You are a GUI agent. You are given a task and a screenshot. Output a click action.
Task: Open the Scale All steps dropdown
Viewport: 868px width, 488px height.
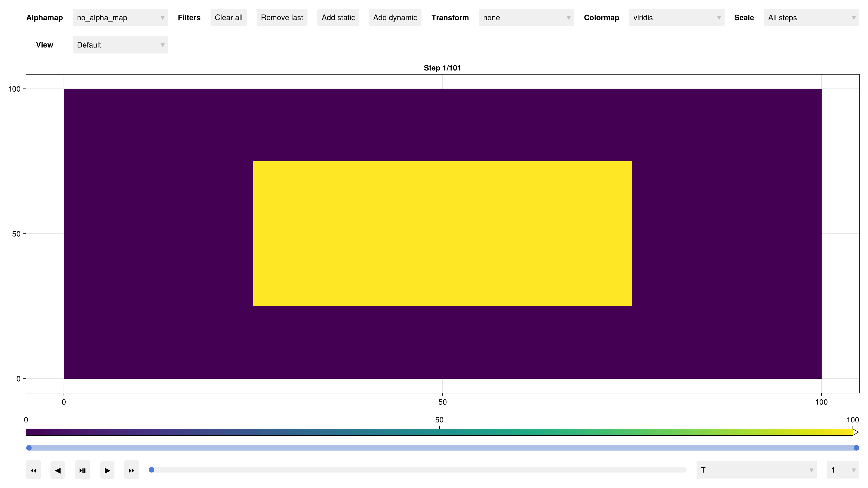(811, 18)
